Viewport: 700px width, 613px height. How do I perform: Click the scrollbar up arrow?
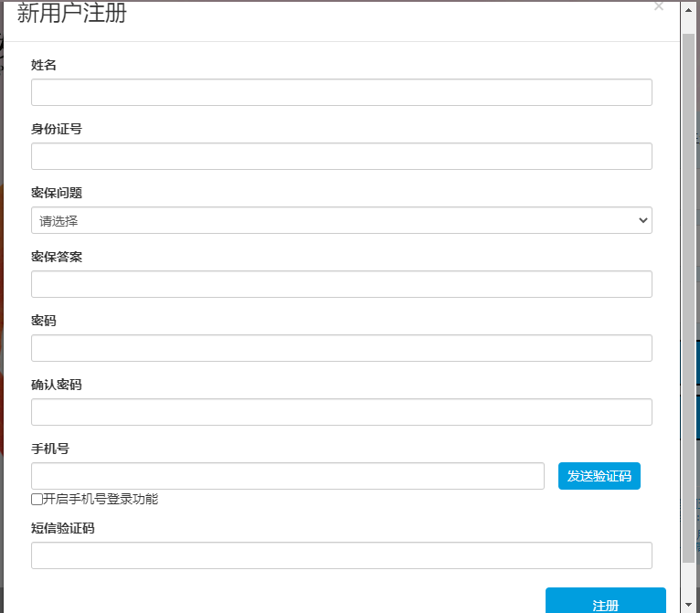688,9
